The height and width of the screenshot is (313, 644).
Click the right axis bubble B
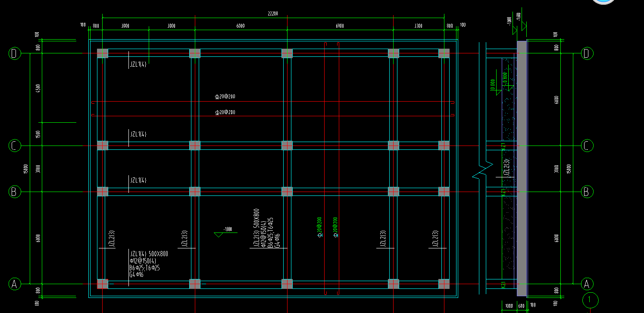586,192
